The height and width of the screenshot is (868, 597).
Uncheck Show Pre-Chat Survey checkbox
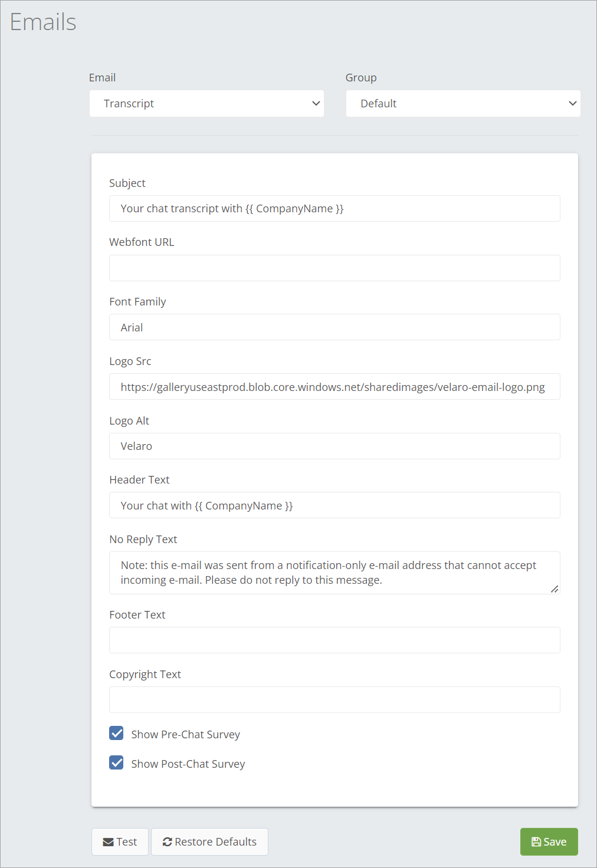pyautogui.click(x=117, y=733)
